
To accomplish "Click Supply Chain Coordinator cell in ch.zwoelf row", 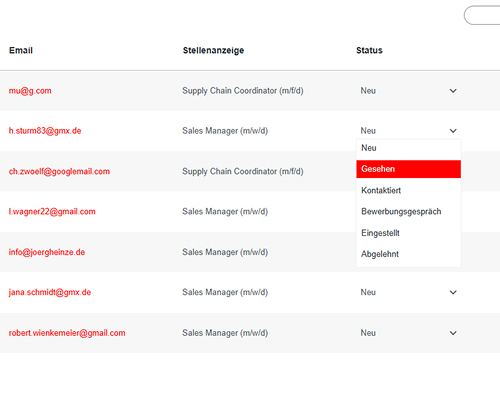I will click(x=243, y=171).
